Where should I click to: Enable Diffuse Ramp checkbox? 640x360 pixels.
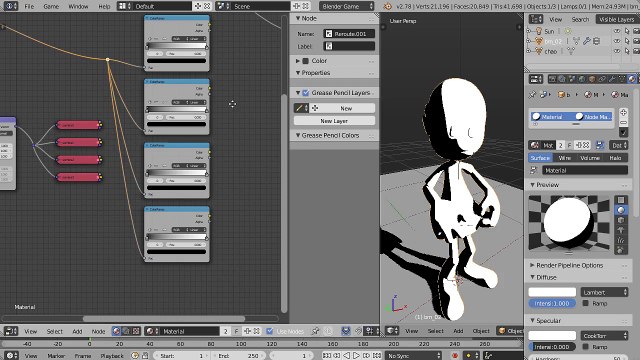point(586,303)
